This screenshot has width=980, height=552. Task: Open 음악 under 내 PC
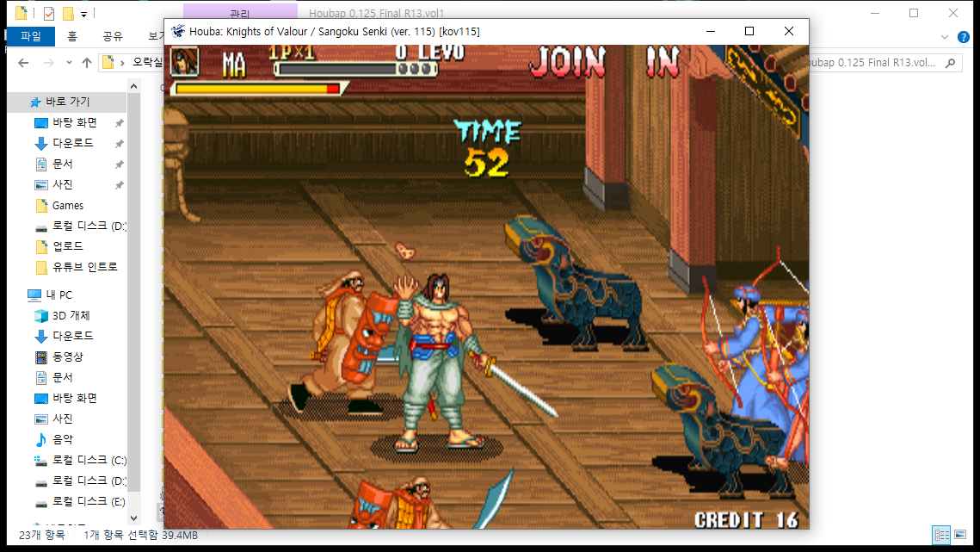pyautogui.click(x=63, y=439)
